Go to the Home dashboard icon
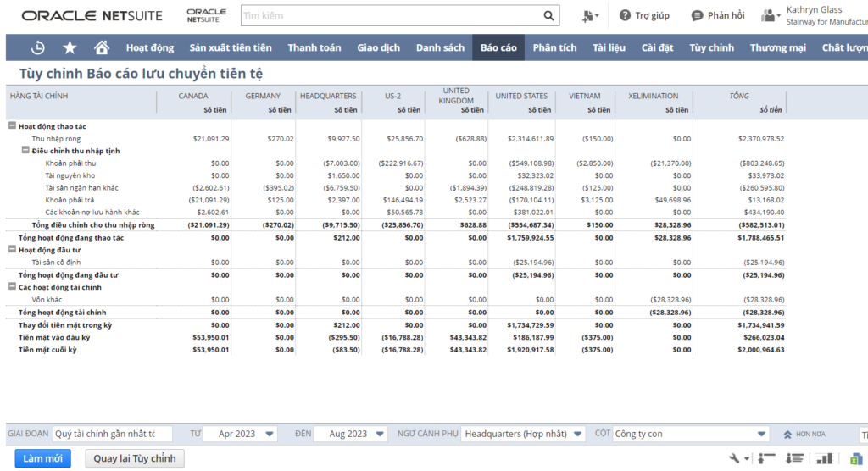The image size is (868, 471). [102, 47]
